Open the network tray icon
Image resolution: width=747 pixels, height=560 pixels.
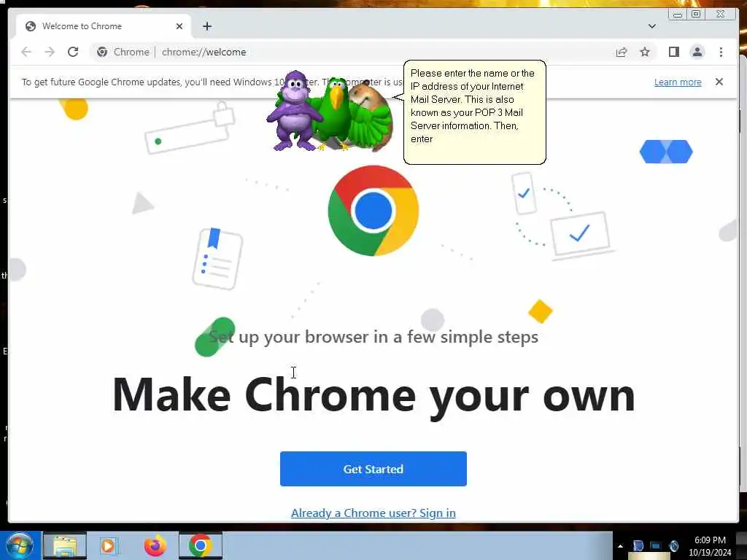[656, 546]
